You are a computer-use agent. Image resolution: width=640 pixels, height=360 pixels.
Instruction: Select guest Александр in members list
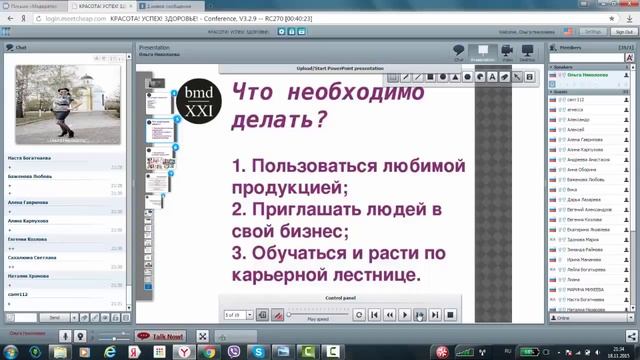click(x=578, y=120)
